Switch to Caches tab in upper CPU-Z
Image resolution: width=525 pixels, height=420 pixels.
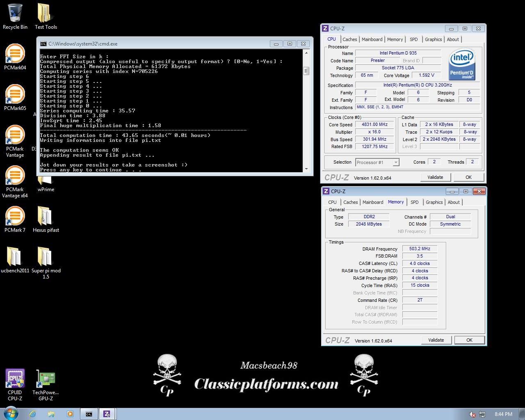click(x=349, y=39)
